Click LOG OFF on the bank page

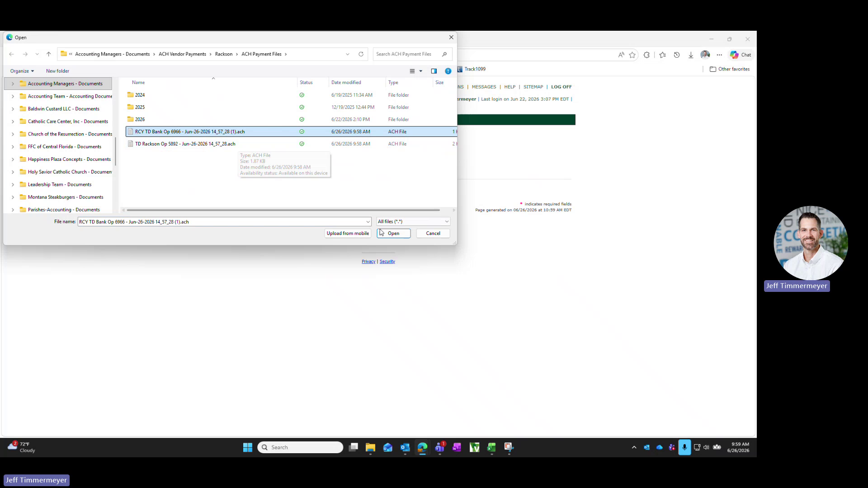561,87
